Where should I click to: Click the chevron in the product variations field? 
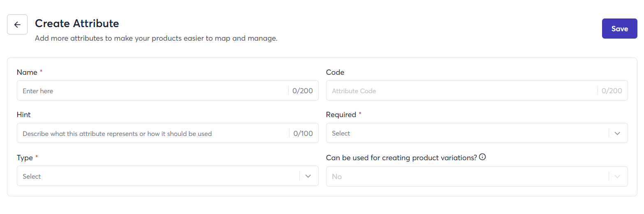coord(617,177)
